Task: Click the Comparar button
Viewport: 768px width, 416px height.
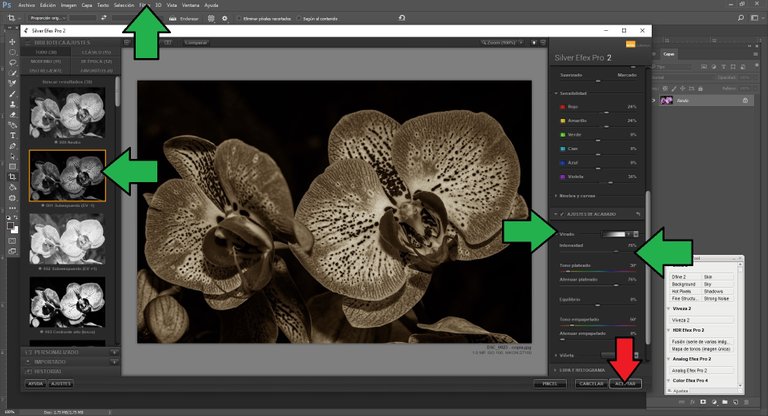Action: tap(196, 43)
